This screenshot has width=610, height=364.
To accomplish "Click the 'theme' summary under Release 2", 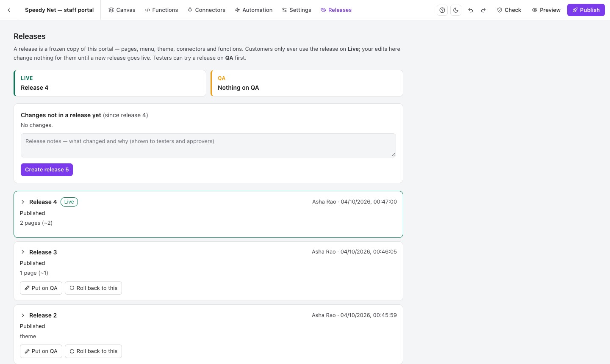I will point(28,336).
